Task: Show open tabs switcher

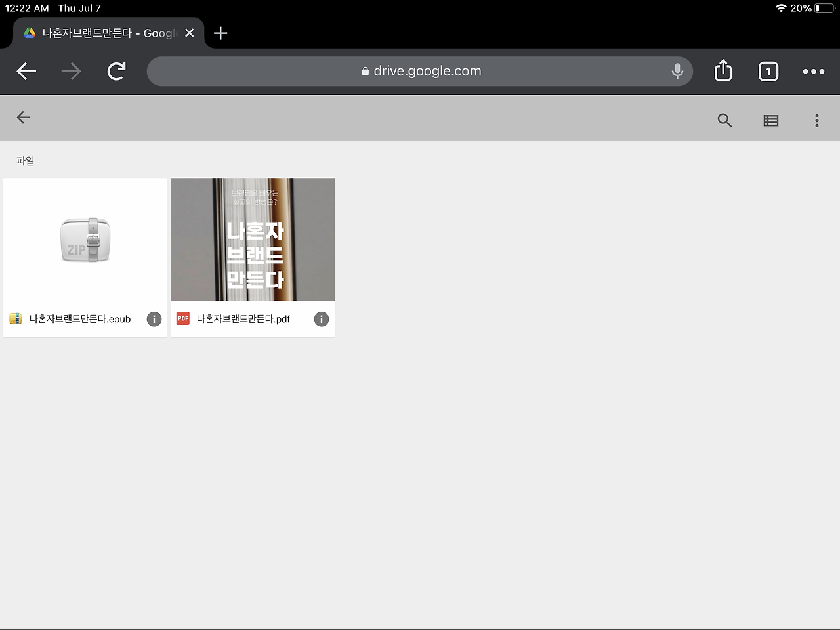Action: [x=768, y=71]
